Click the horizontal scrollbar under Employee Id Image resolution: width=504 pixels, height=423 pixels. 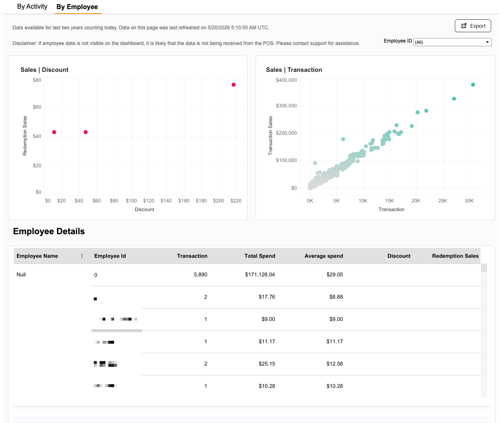(x=117, y=330)
